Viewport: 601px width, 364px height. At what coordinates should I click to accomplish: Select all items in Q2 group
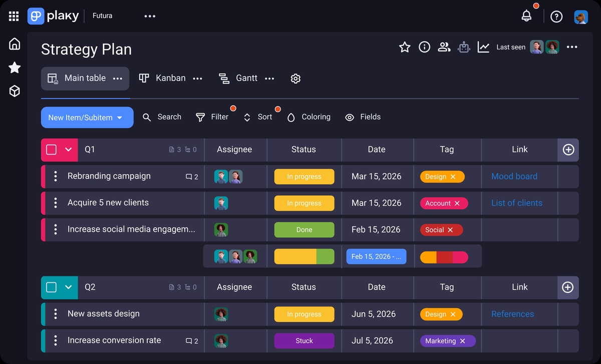(51, 287)
